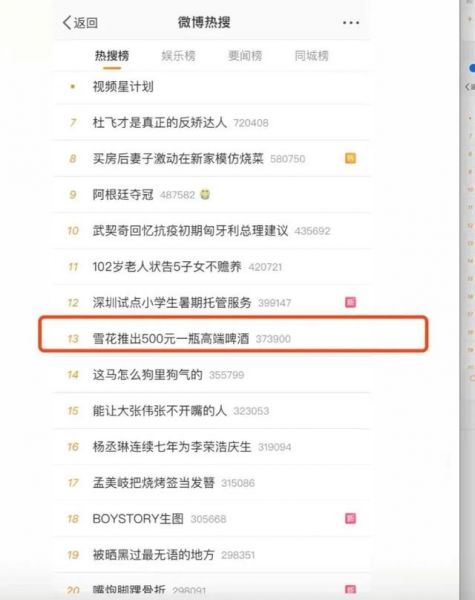Open 102岁老人状告5子女不赡养 topic
This screenshot has width=475, height=600.
[167, 266]
